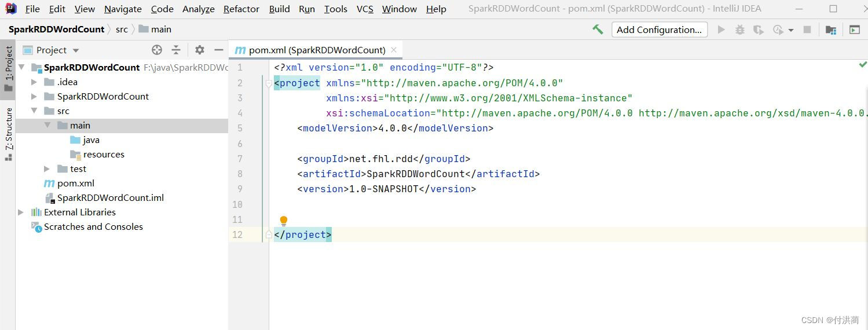Click the Run with Coverage icon
The image size is (868, 330).
point(758,30)
